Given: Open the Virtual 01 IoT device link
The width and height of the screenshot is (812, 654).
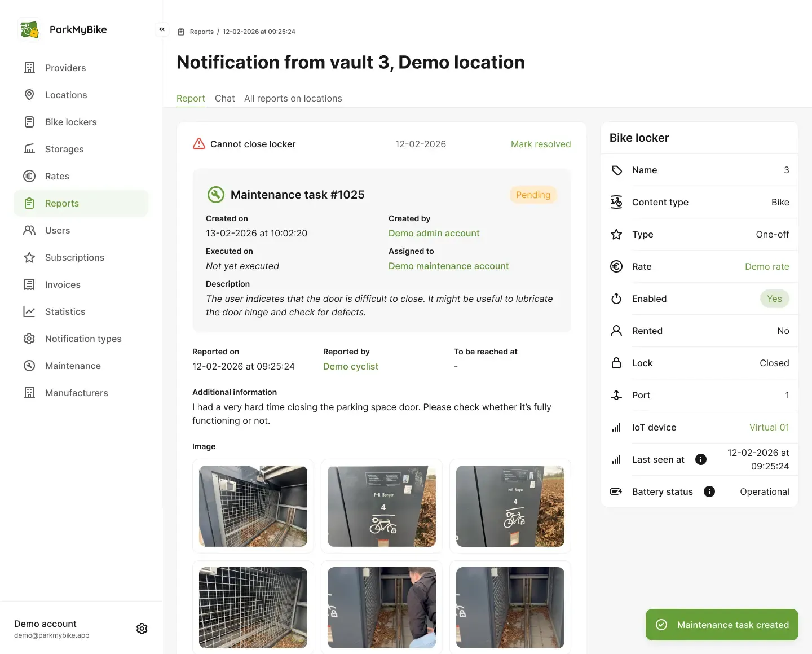Looking at the screenshot, I should tap(769, 427).
